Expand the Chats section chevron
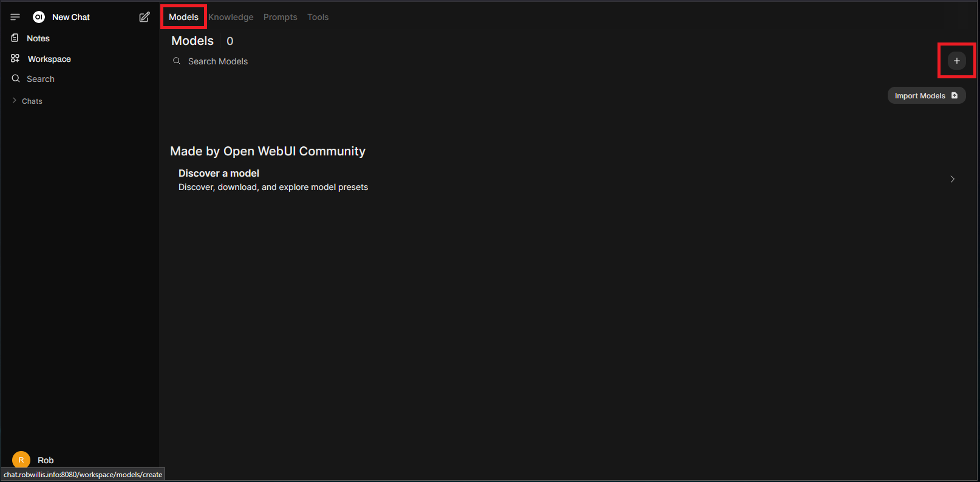 tap(15, 101)
